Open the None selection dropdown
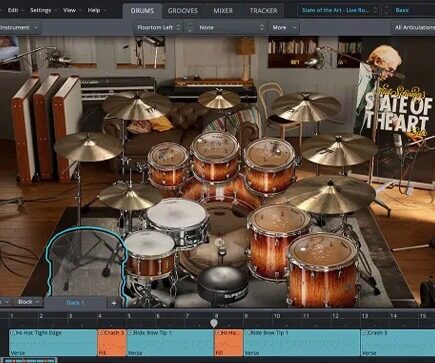The image size is (435, 363). pyautogui.click(x=231, y=28)
